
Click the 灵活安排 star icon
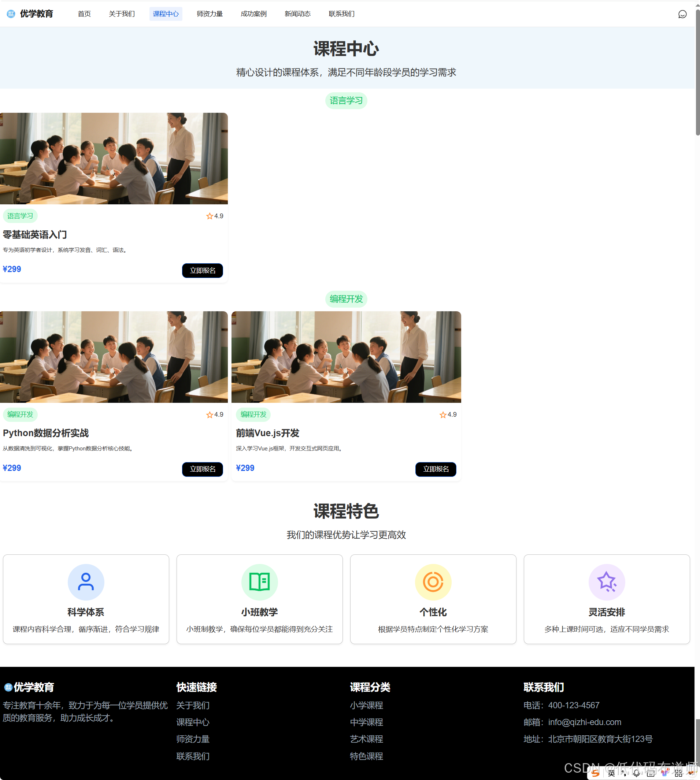click(x=607, y=582)
